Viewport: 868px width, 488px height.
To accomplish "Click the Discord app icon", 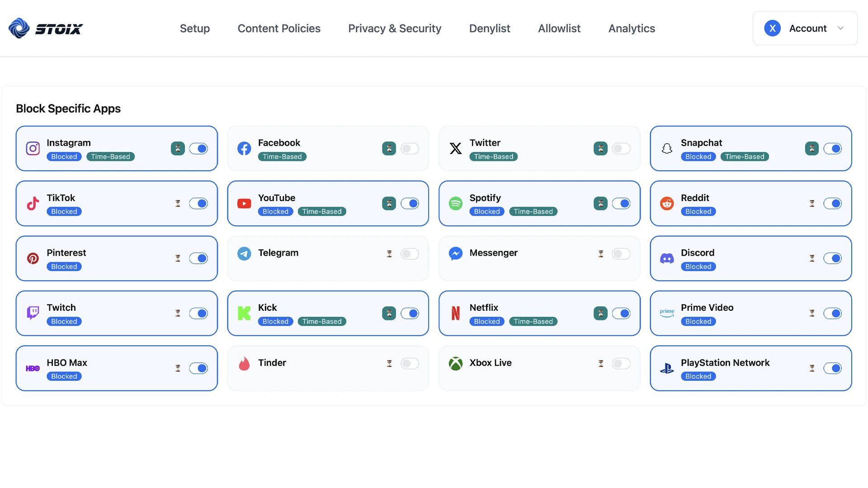I will click(667, 258).
